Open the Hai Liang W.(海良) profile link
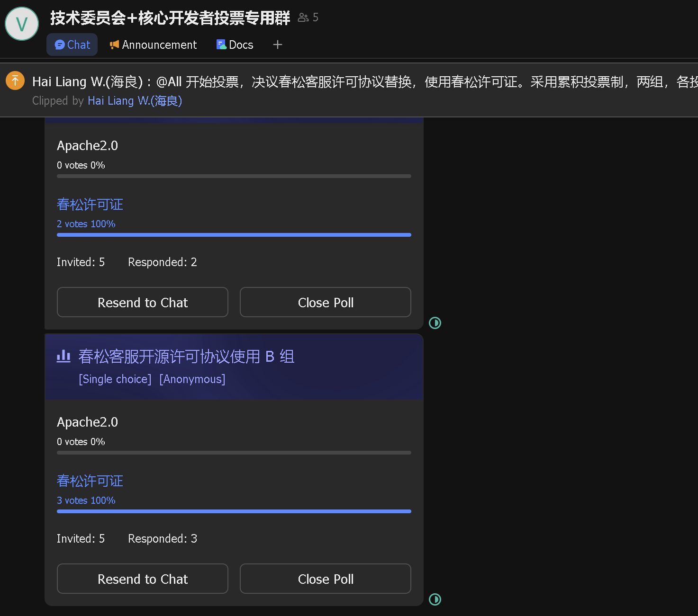This screenshot has height=616, width=698. pyautogui.click(x=135, y=101)
